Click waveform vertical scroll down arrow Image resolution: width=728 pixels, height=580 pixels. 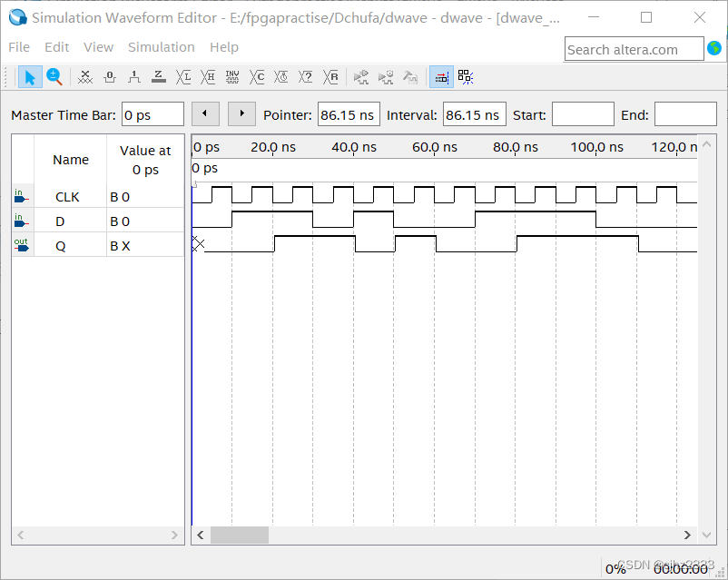706,535
